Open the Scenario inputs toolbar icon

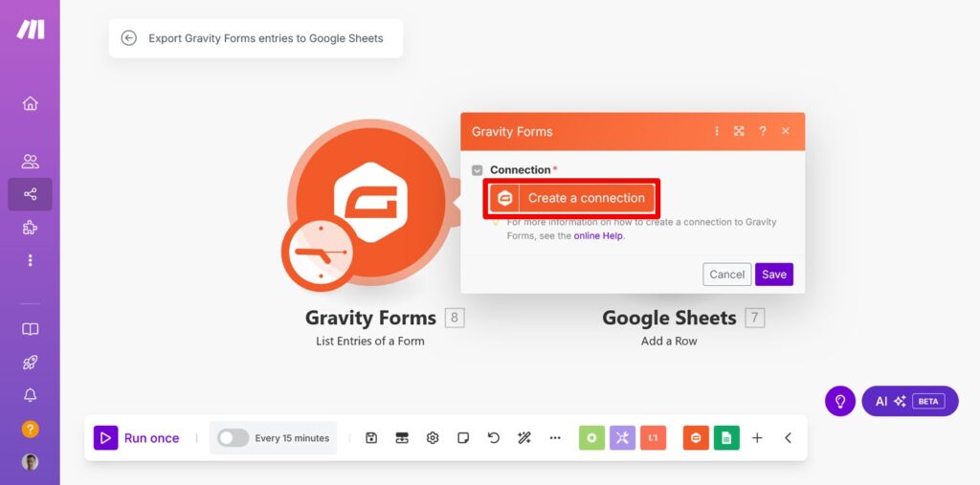click(x=402, y=438)
